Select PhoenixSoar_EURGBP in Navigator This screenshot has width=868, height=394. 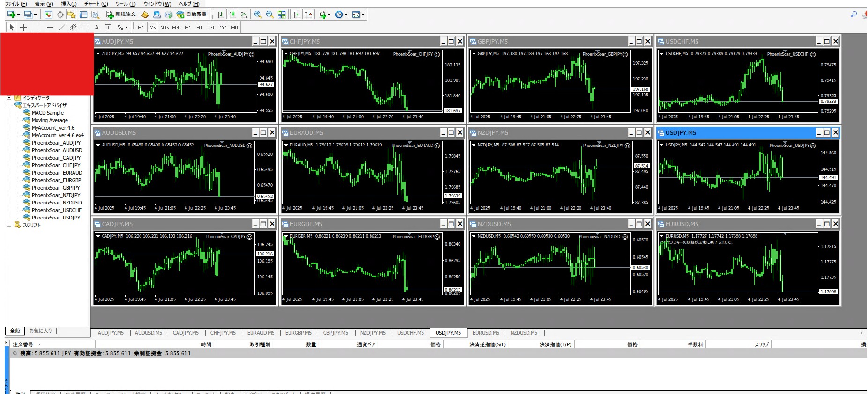click(56, 180)
